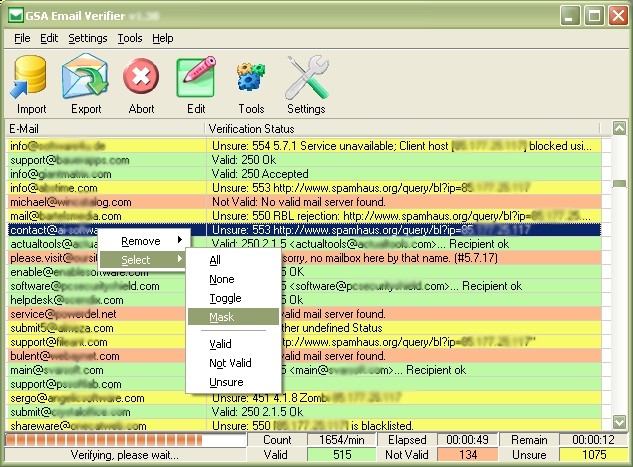Click the verification progress bar
Image resolution: width=633 pixels, height=467 pixels.
[x=124, y=439]
